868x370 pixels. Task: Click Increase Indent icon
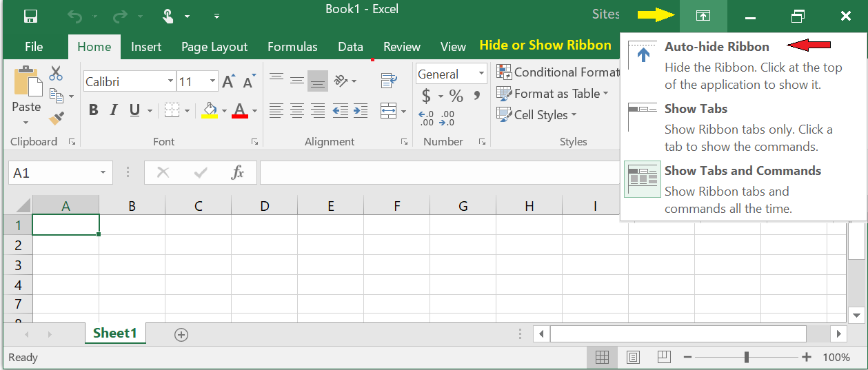coord(360,110)
